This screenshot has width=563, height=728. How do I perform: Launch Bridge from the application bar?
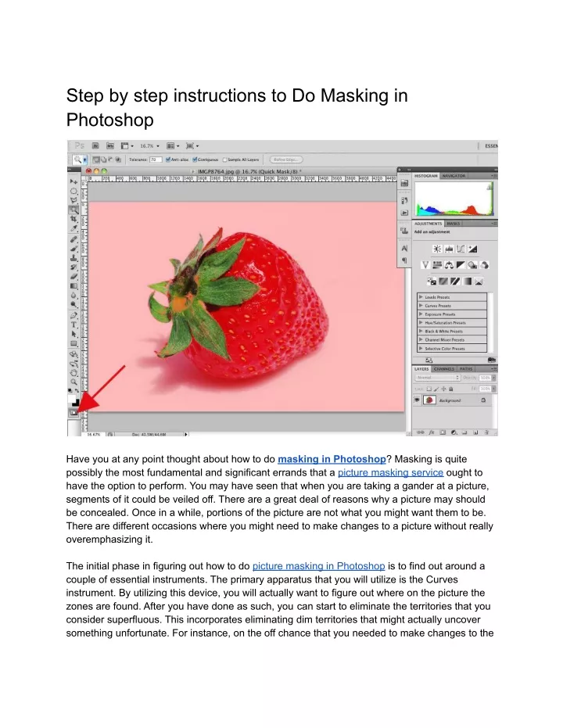95,145
